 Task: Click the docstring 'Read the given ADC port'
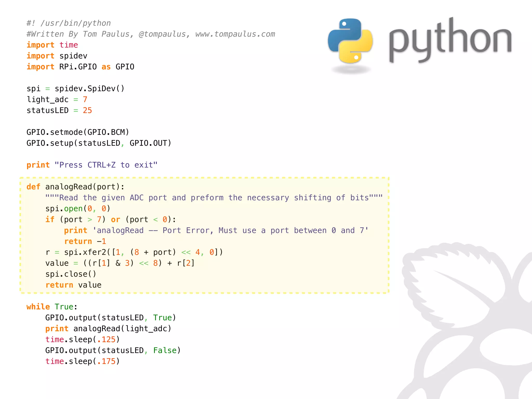(x=214, y=198)
